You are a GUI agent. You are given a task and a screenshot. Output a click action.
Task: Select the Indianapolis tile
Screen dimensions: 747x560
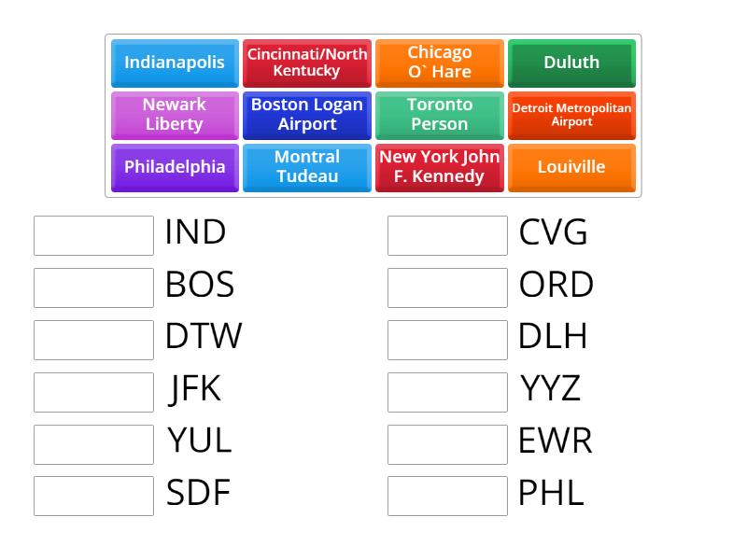[x=174, y=63]
